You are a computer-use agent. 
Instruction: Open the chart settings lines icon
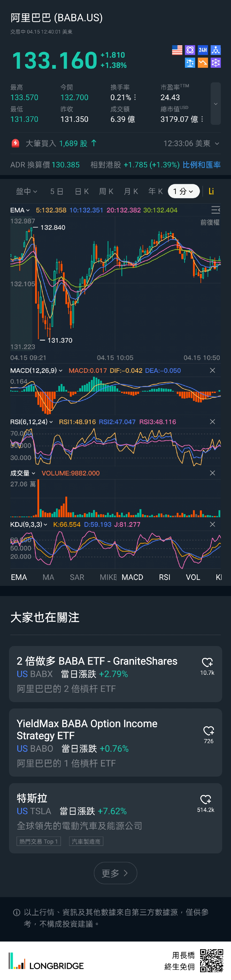(x=215, y=210)
